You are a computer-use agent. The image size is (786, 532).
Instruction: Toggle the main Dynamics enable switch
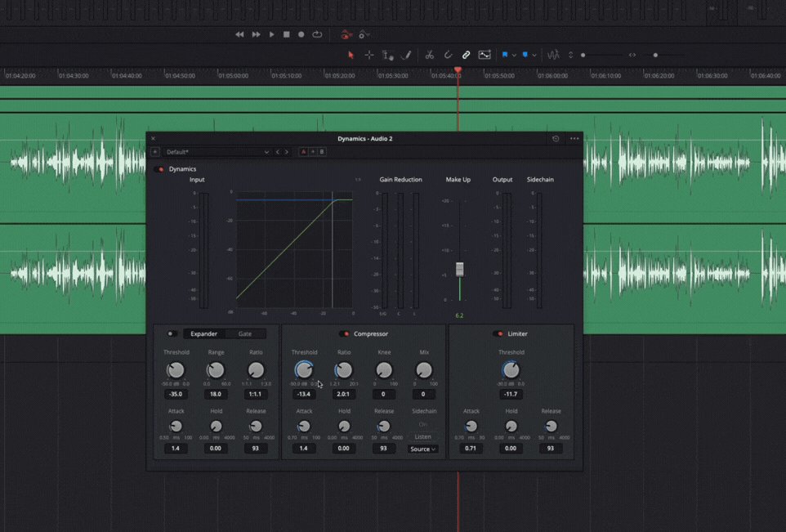click(159, 169)
